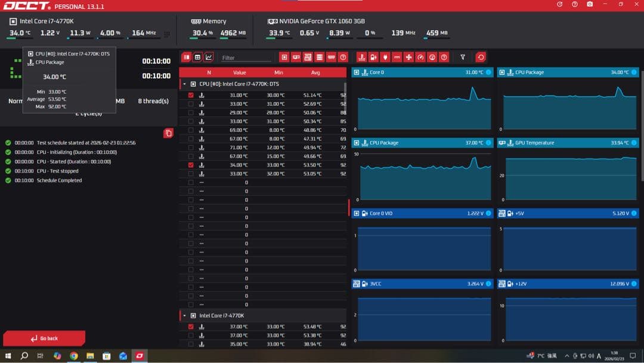Collapse the CPU [#0] Intel Core i7-4770K: DTS group

[184, 84]
